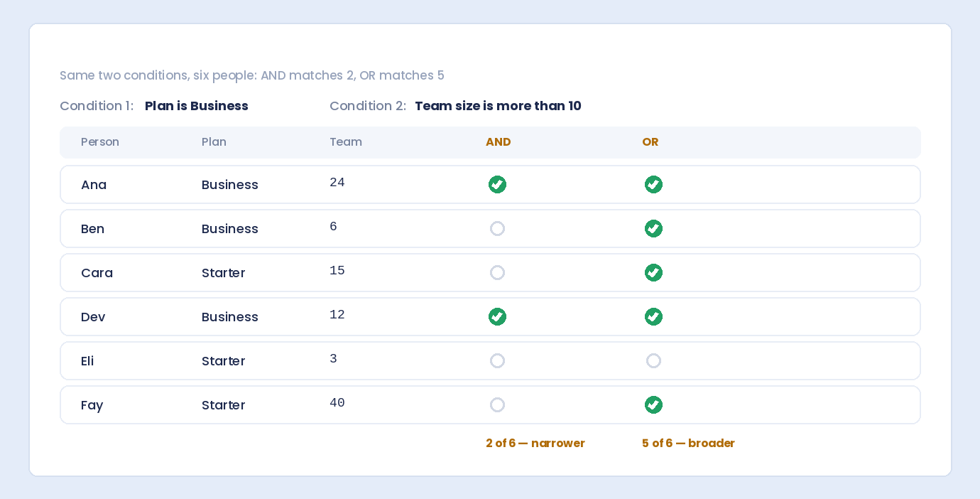
Task: Click the Team column header
Action: point(346,142)
